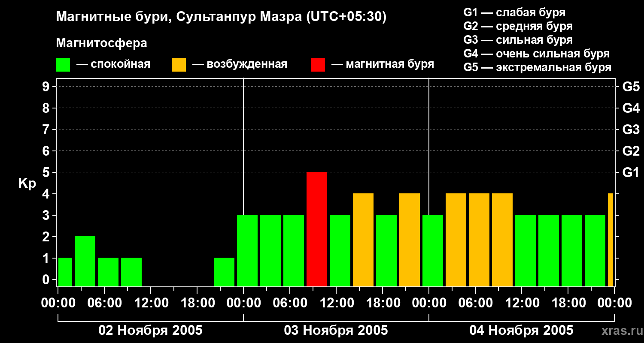Select the 12:00–15:00 green bar on 04 Ноября
644x343 pixels.
[x=526, y=251]
